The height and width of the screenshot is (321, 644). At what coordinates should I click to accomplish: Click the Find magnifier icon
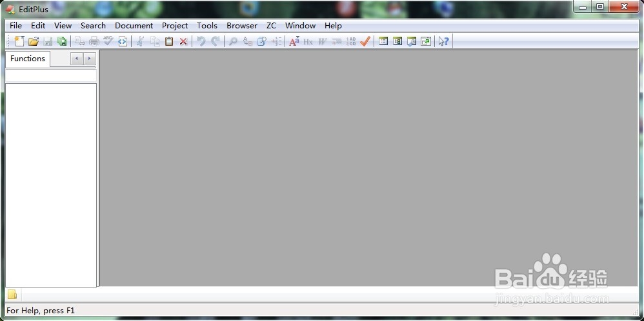click(x=233, y=41)
